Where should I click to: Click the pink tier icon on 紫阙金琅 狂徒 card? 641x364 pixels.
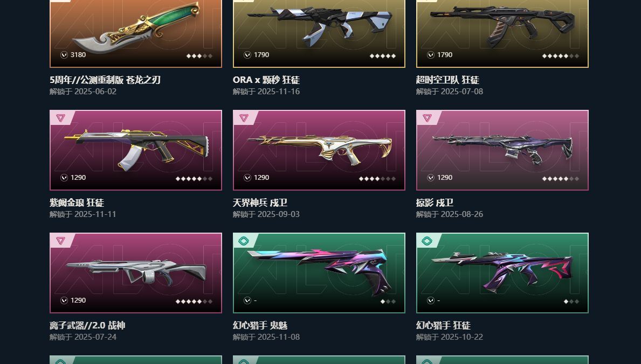coord(60,118)
